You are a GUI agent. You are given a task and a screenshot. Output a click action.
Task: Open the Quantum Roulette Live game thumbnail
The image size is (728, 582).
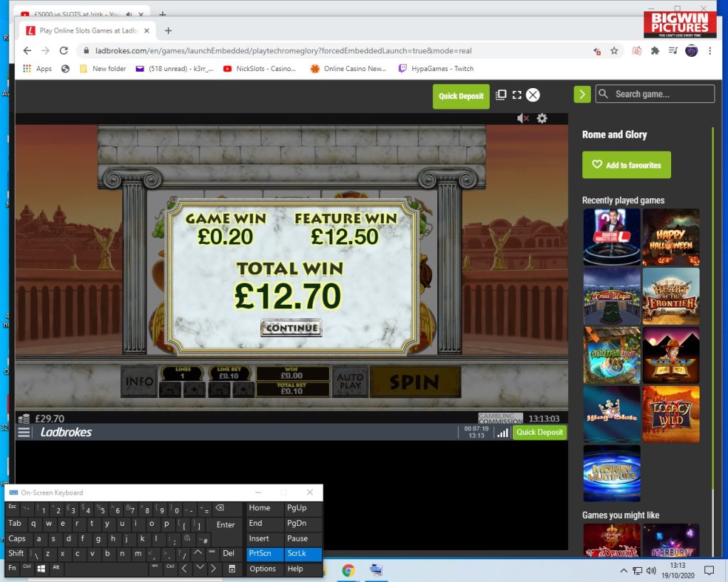coord(612,237)
